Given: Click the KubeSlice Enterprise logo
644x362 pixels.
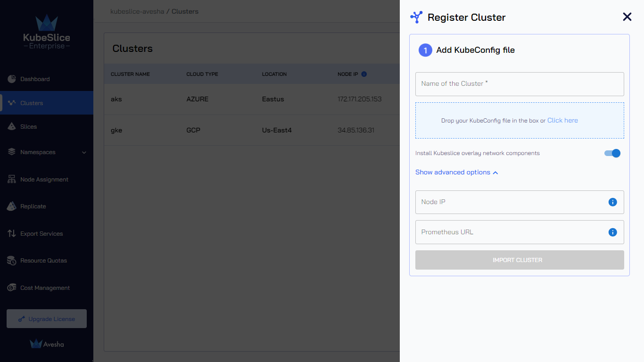Looking at the screenshot, I should [x=47, y=32].
